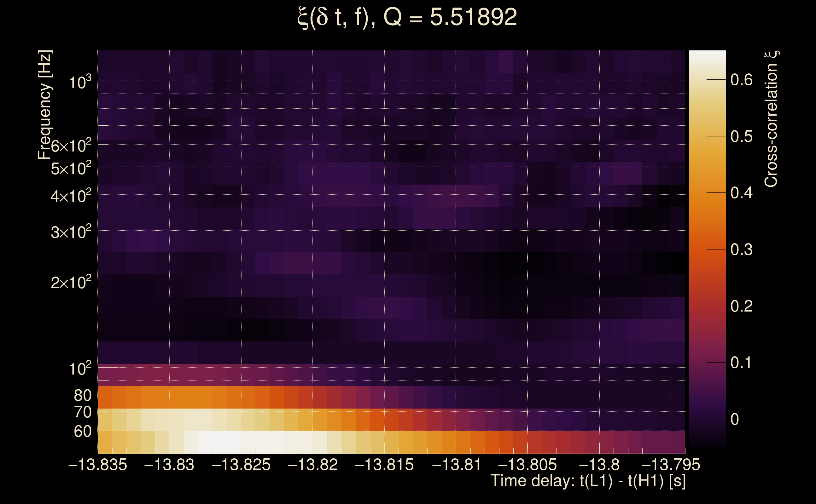Viewport: 816px width, 504px height.
Task: Click the -13.82 x-axis tick label
Action: (312, 465)
